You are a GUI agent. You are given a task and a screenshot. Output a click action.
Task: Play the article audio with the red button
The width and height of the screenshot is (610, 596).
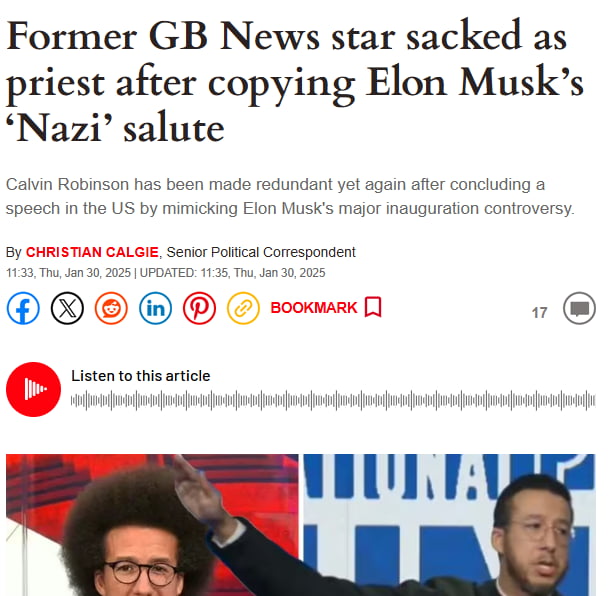pyautogui.click(x=33, y=389)
